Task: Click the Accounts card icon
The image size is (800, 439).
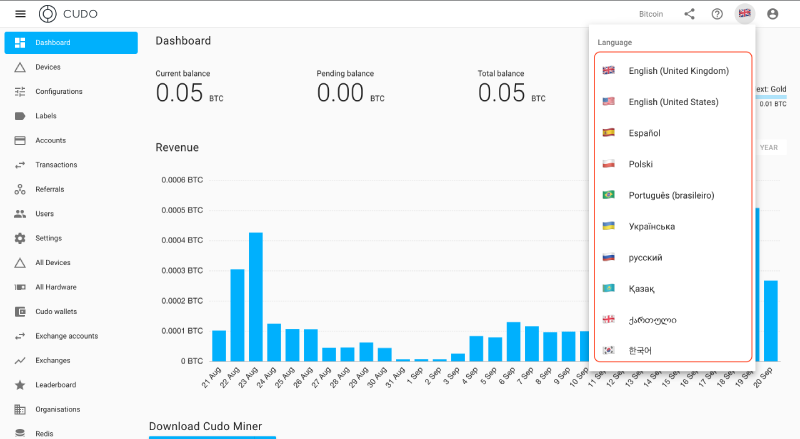Action: pos(20,140)
